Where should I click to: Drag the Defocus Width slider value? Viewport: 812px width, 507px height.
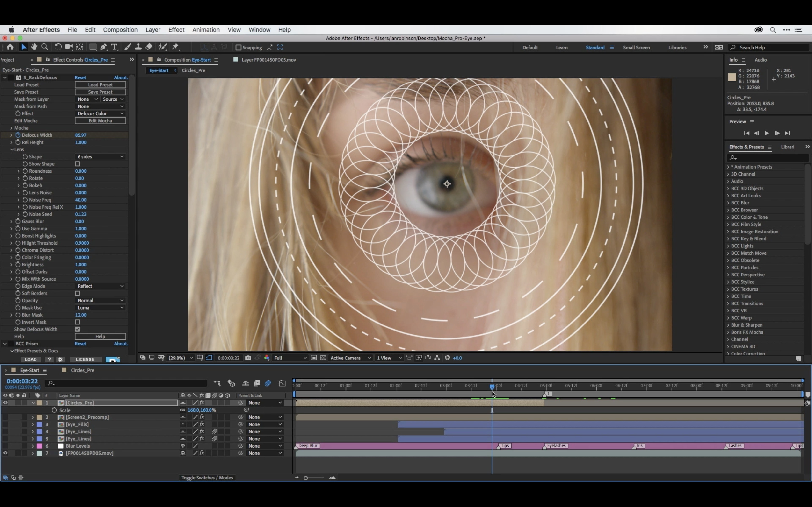pos(81,135)
